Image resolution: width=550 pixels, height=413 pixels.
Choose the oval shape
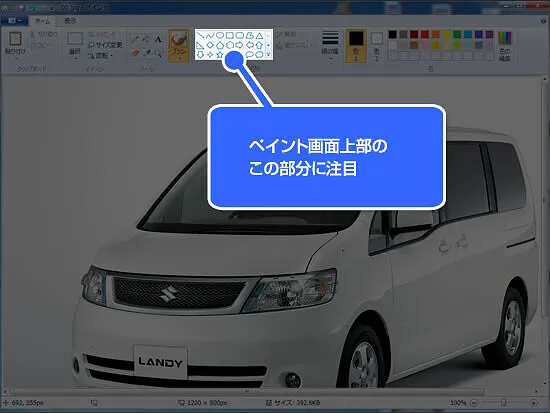220,35
